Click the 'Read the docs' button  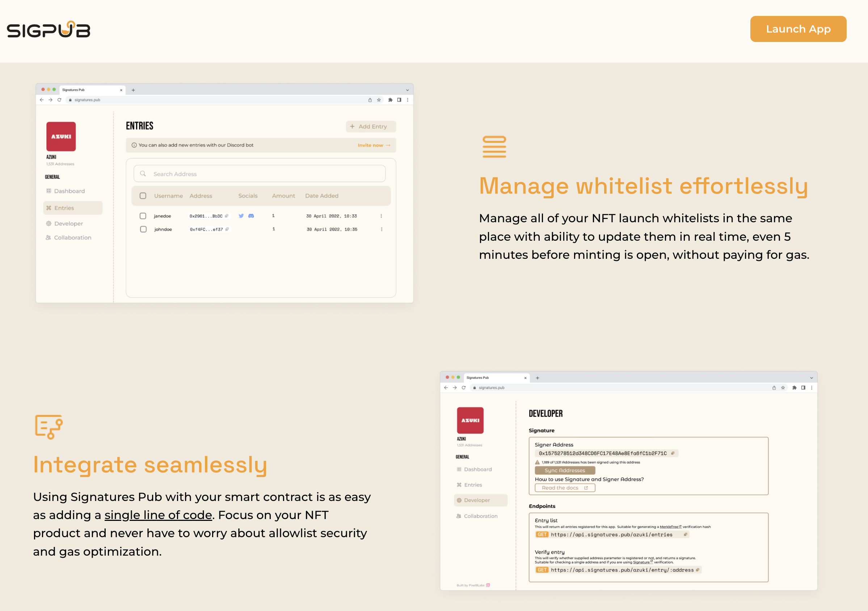click(565, 488)
